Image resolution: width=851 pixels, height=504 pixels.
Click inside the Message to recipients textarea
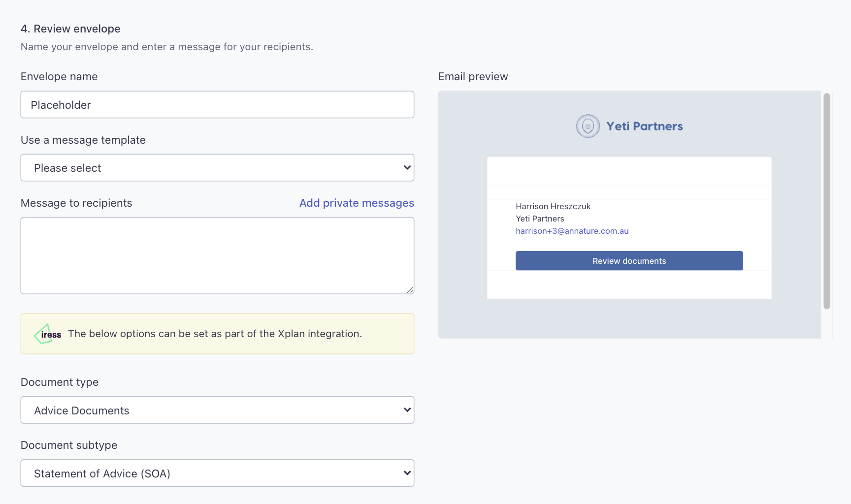(x=217, y=255)
